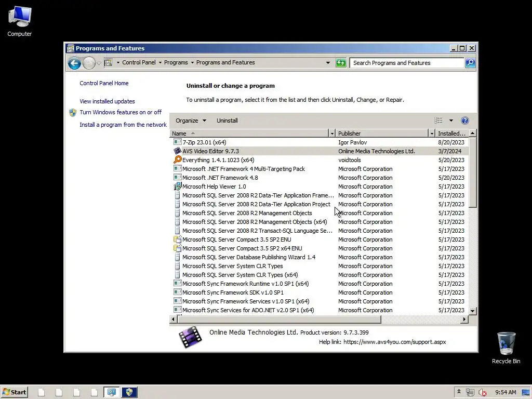
Task: Switch to the shield taskbar window button
Action: [129, 392]
